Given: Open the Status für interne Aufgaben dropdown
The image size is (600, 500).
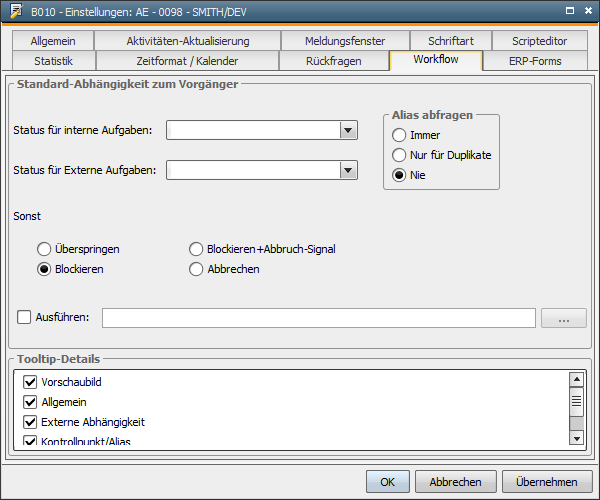Looking at the screenshot, I should (x=348, y=130).
